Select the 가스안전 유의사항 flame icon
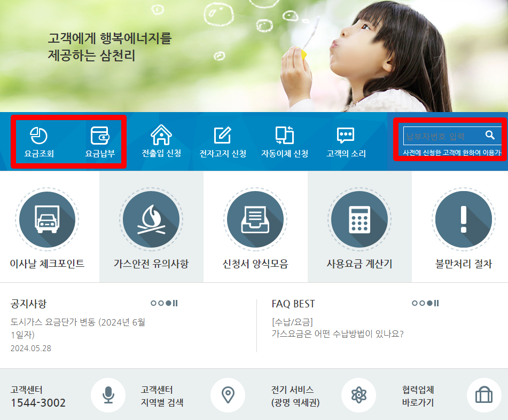 pos(151,219)
